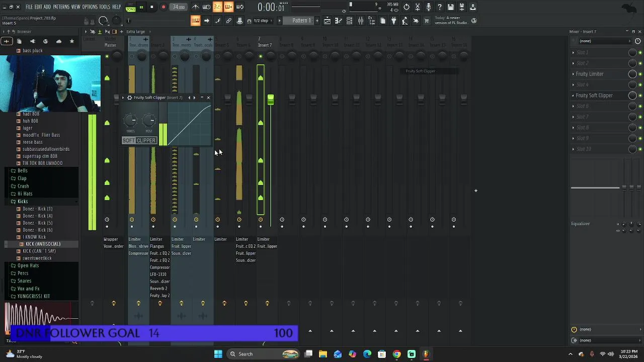This screenshot has width=644, height=362.
Task: Select sweetsweetkick in the browser
Action: tap(37, 258)
